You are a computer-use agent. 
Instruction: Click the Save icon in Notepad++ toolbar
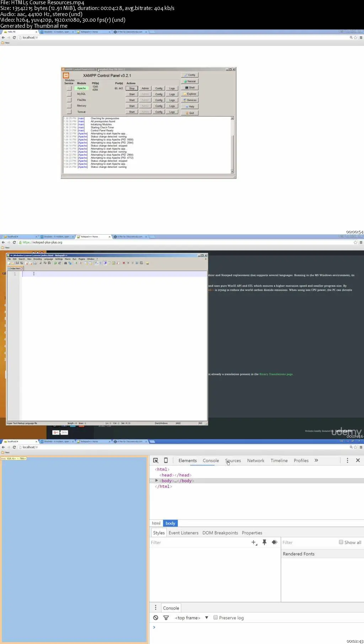[17, 263]
